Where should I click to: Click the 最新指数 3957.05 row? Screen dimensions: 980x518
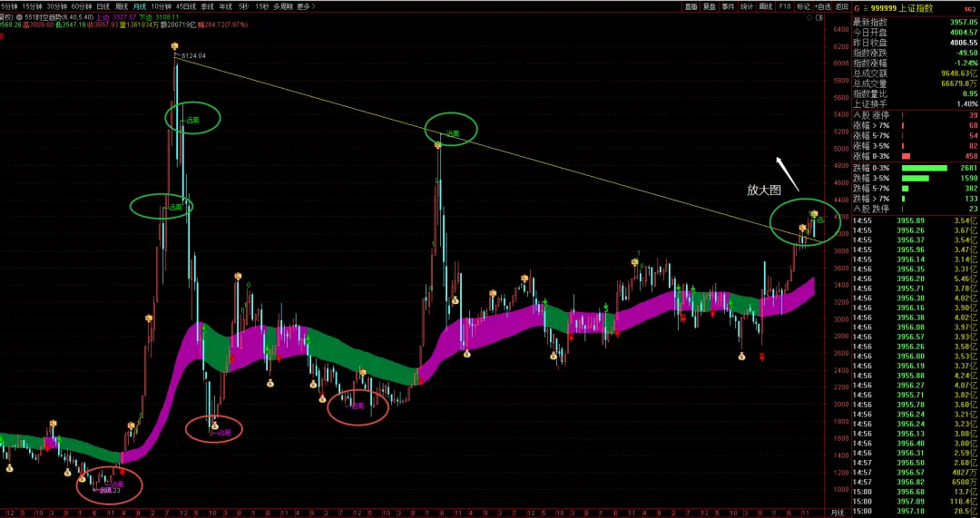point(916,23)
